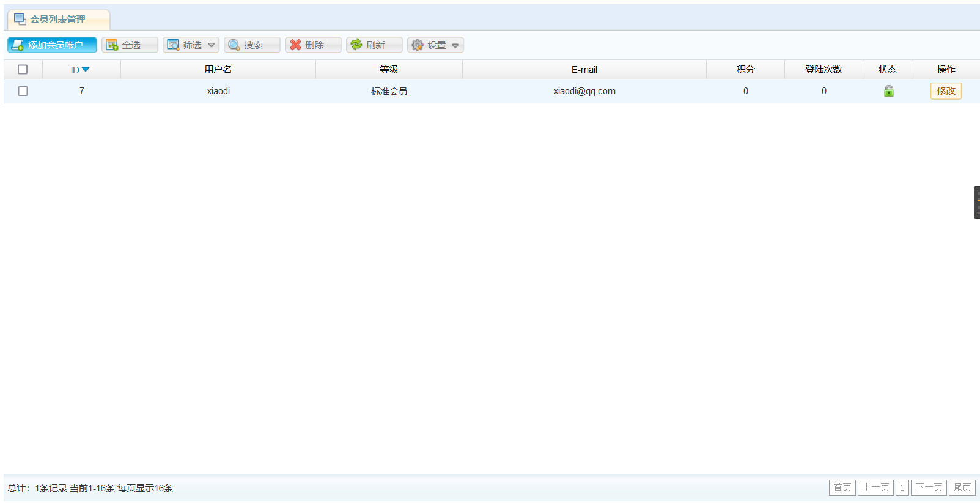This screenshot has width=980, height=503.
Task: Click the 状态 column header
Action: tap(887, 70)
